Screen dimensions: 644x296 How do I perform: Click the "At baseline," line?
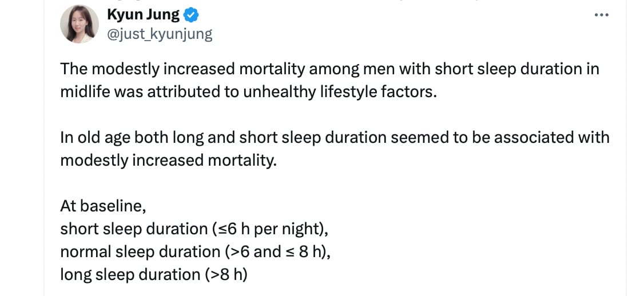(103, 206)
